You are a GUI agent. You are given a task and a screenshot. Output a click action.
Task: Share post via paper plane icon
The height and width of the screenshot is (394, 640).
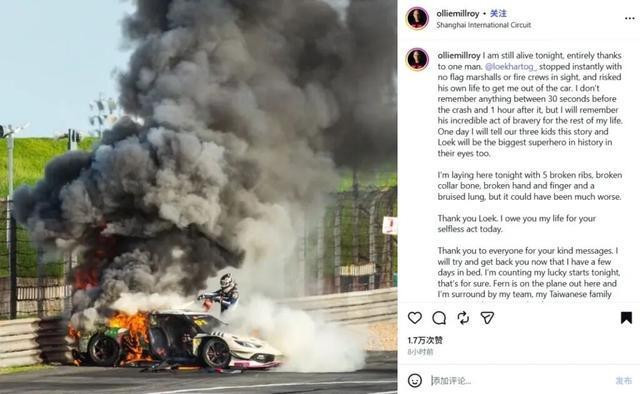(x=487, y=318)
